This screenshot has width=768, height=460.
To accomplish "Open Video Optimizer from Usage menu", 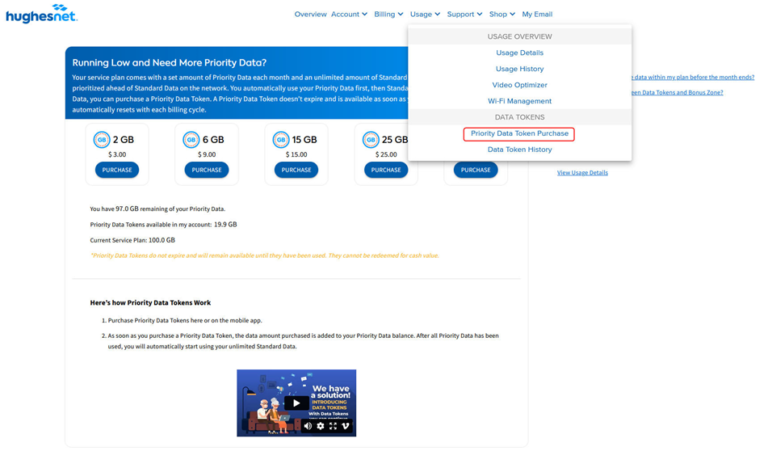I will [519, 85].
